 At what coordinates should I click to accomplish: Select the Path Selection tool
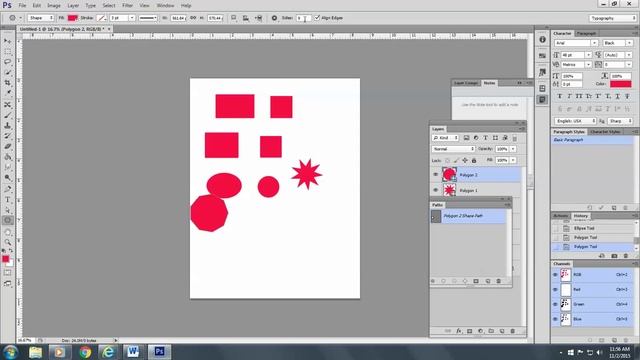[7, 210]
